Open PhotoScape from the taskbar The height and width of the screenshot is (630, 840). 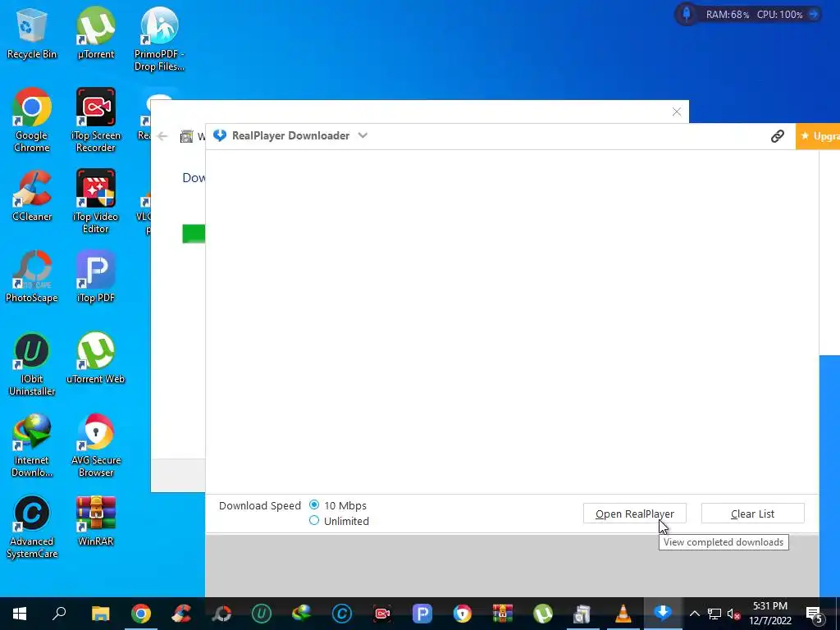pyautogui.click(x=221, y=614)
